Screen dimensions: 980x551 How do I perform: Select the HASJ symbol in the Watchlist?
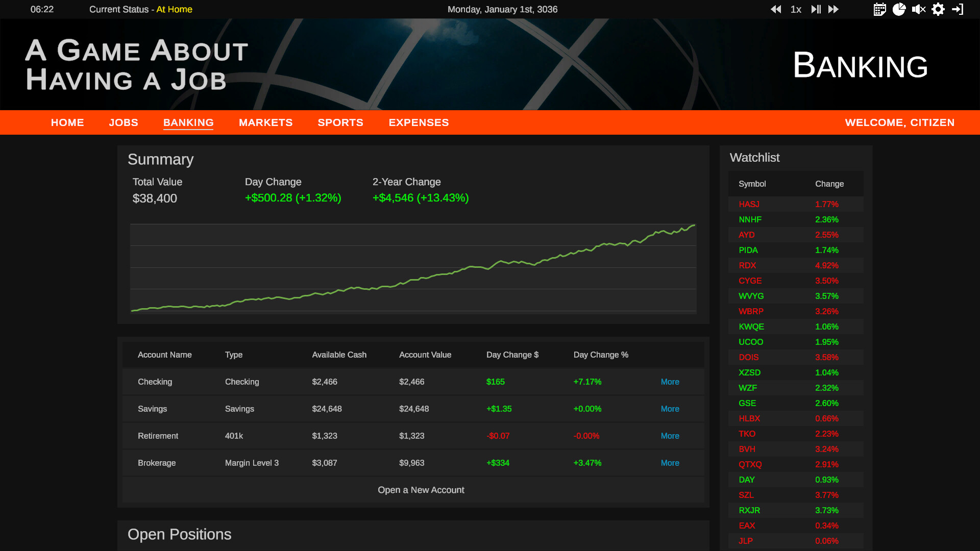749,204
